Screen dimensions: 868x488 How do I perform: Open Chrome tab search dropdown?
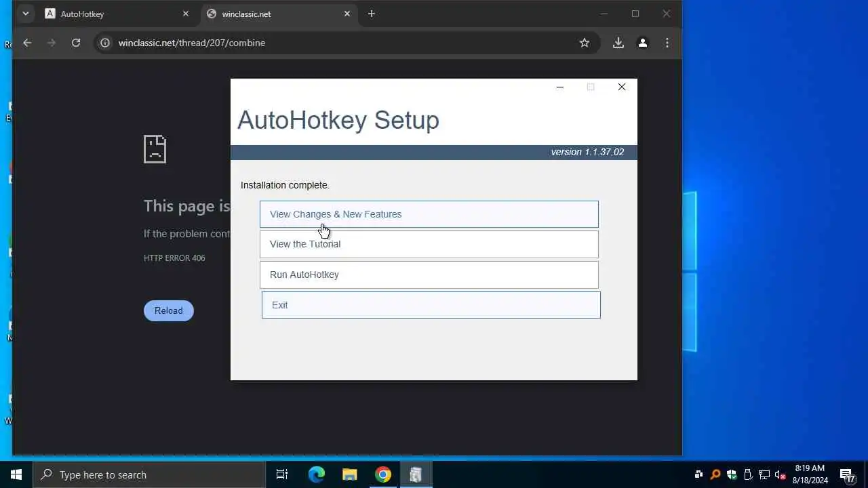click(x=25, y=14)
